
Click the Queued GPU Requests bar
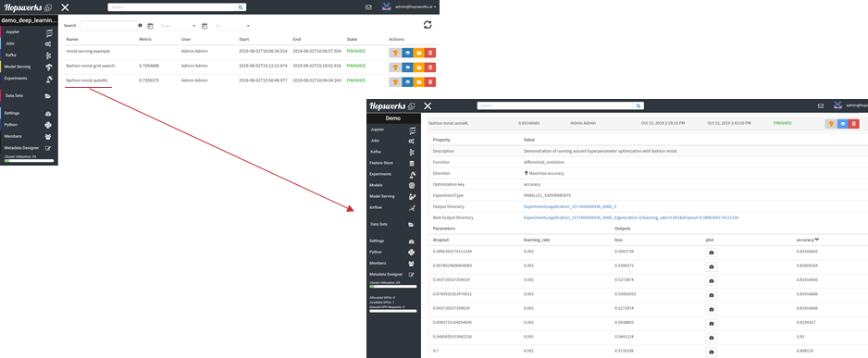393,311
